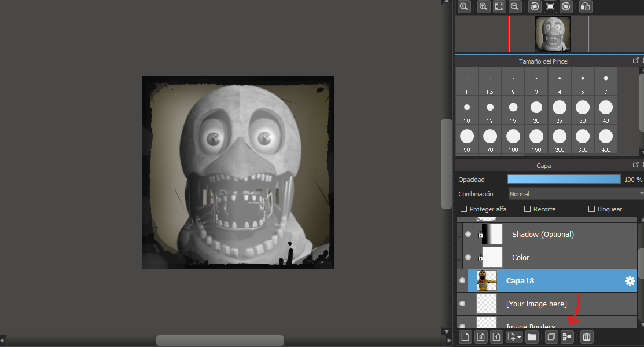Tick the Recorte checkbox
Image resolution: width=644 pixels, height=347 pixels.
(527, 209)
